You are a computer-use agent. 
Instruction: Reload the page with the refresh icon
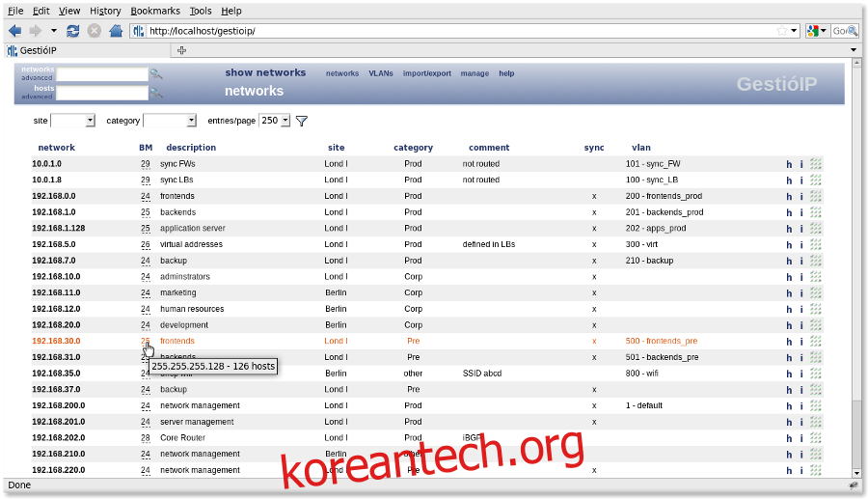click(72, 31)
